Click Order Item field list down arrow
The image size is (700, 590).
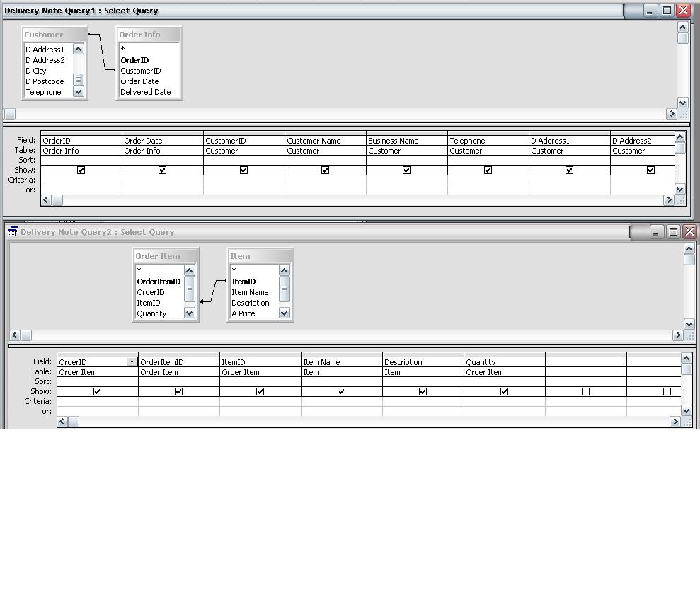tap(189, 313)
